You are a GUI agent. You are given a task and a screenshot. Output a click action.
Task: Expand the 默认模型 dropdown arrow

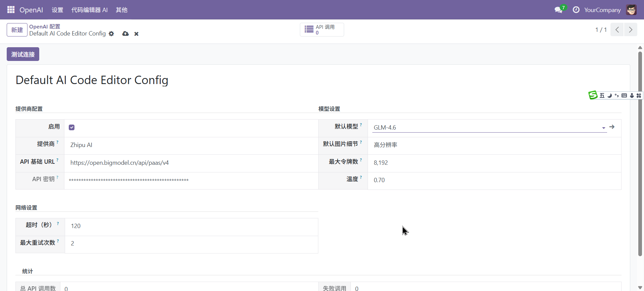coord(603,128)
